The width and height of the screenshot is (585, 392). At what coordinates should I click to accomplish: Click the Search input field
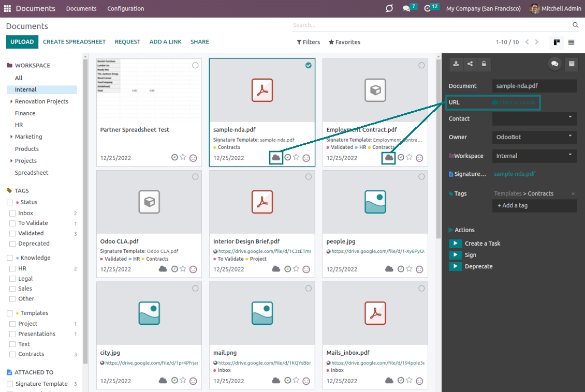pos(431,25)
